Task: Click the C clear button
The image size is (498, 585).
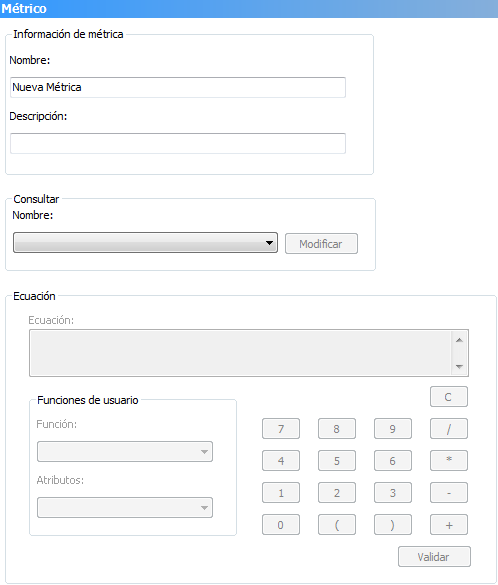Action: point(448,397)
